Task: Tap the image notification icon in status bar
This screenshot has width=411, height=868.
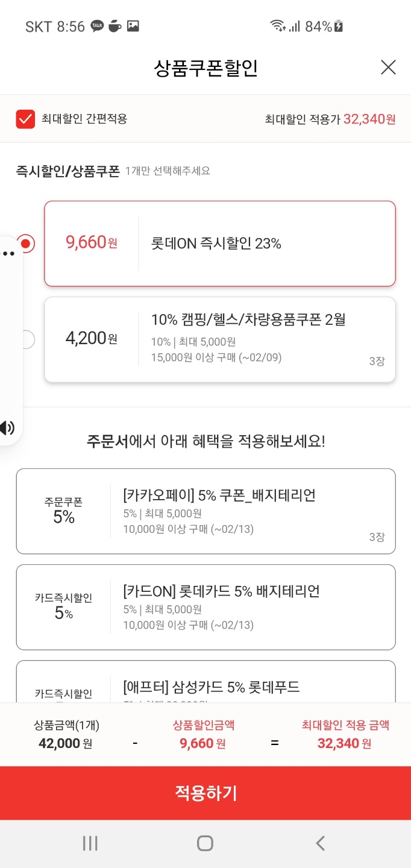Action: tap(133, 26)
